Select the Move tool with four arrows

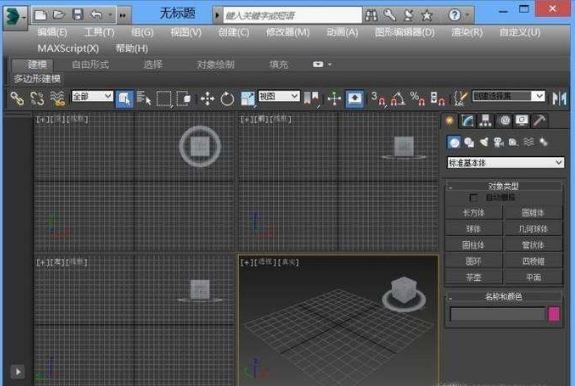[x=207, y=98]
